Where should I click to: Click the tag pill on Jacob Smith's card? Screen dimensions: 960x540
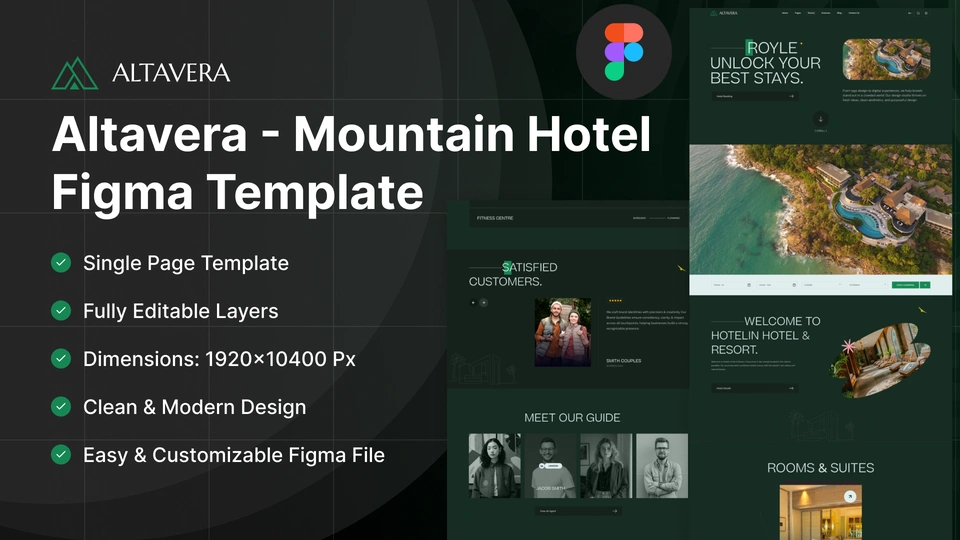(550, 466)
